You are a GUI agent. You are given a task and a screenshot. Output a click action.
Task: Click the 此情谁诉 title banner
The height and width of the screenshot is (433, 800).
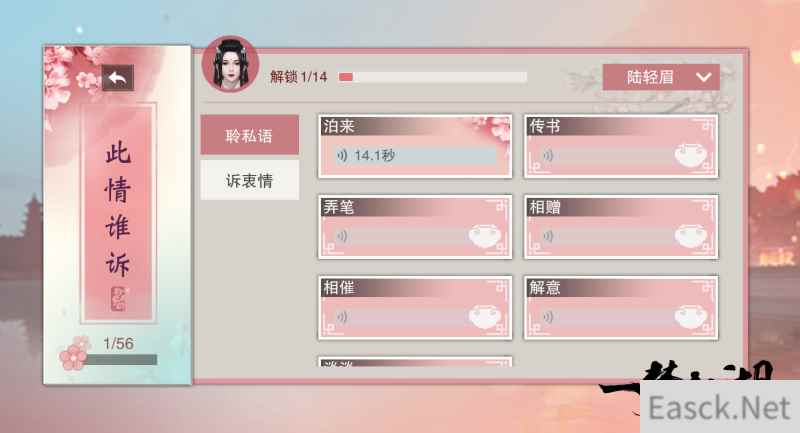click(118, 213)
